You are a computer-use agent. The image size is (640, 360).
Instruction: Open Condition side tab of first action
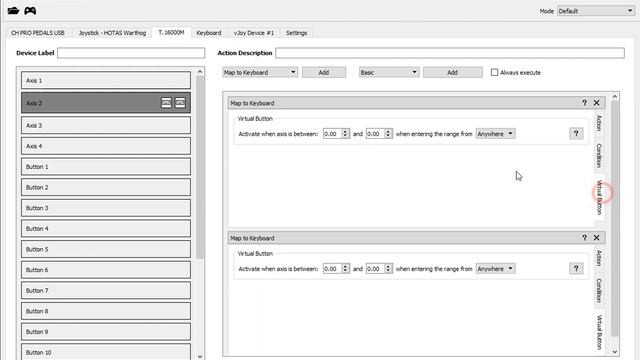tap(599, 155)
